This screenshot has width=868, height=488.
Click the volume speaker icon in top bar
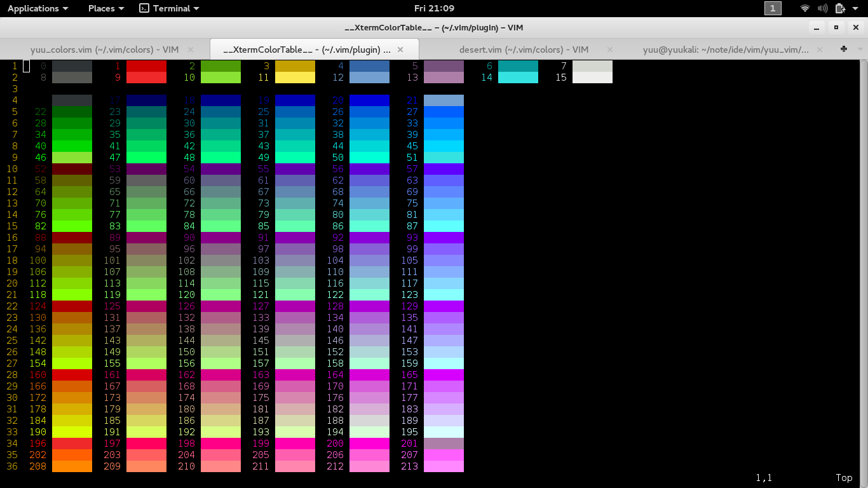[x=823, y=8]
